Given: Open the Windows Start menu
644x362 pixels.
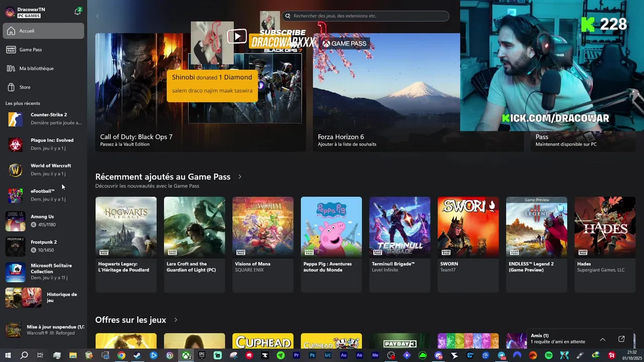Looking at the screenshot, I should (x=8, y=355).
